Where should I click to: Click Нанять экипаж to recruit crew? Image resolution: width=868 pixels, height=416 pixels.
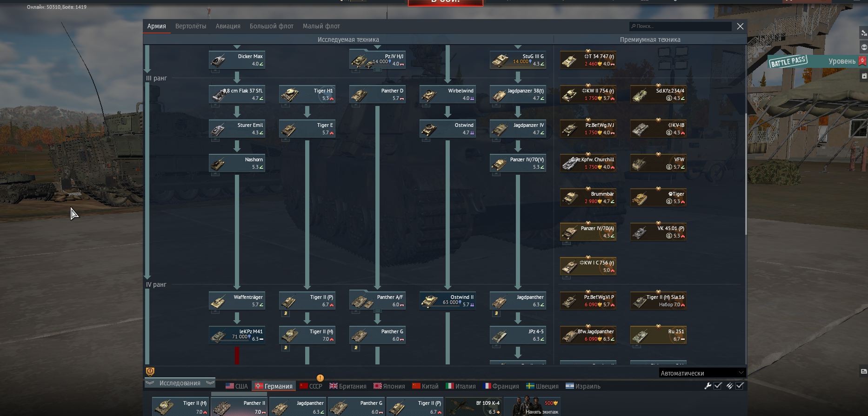tap(533, 407)
